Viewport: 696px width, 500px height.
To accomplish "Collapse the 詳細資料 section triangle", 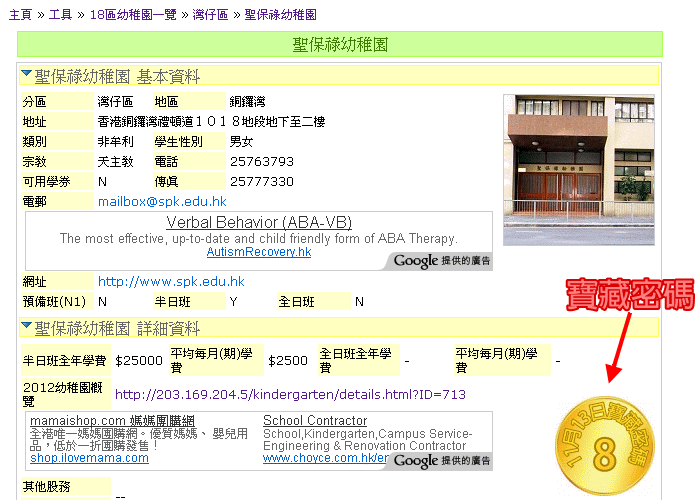I will [x=26, y=325].
